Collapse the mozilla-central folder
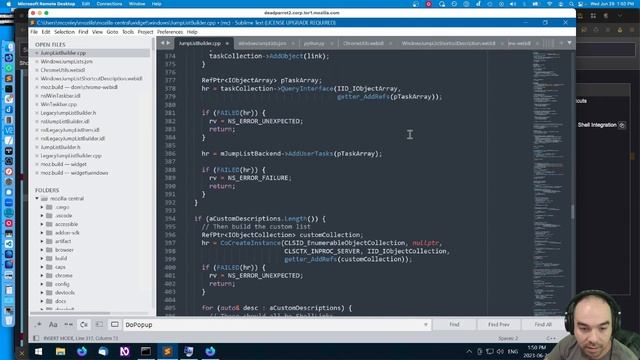The height and width of the screenshot is (360, 640). [37, 199]
